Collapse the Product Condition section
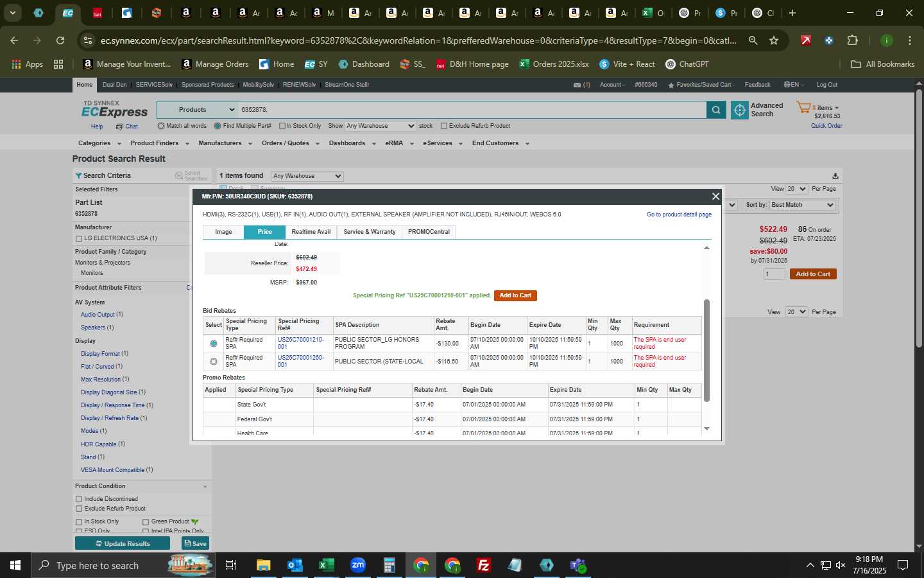924x578 pixels. pos(205,487)
